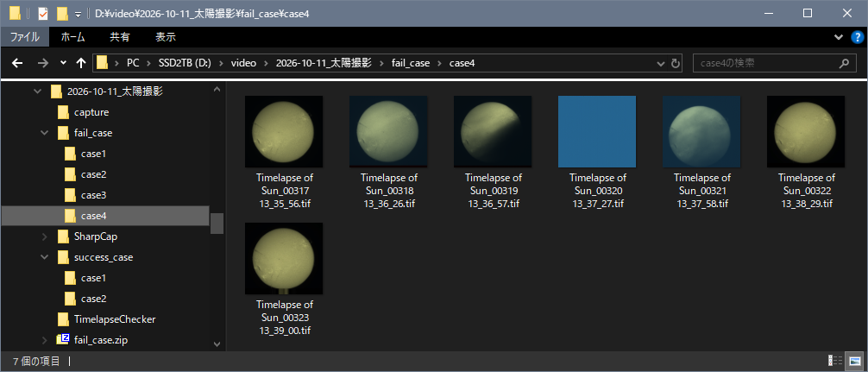
Task: Click the video breadcrumb segment
Action: coord(243,63)
